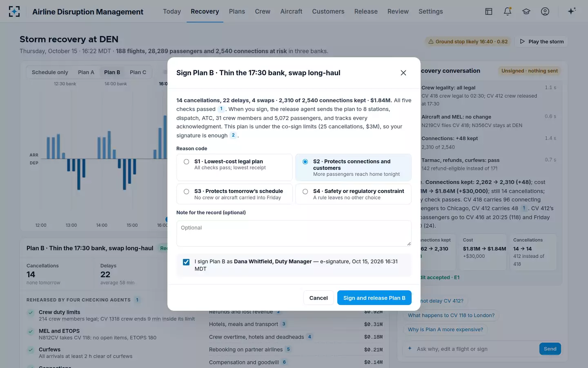The image size is (588, 368).
Task: Open the sparkle assistant icon
Action: 572,11
